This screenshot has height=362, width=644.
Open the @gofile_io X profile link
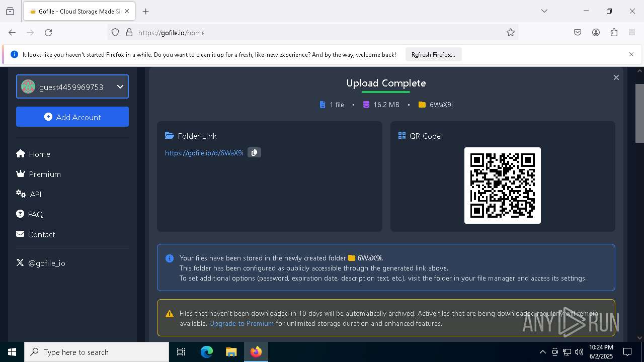click(x=41, y=263)
